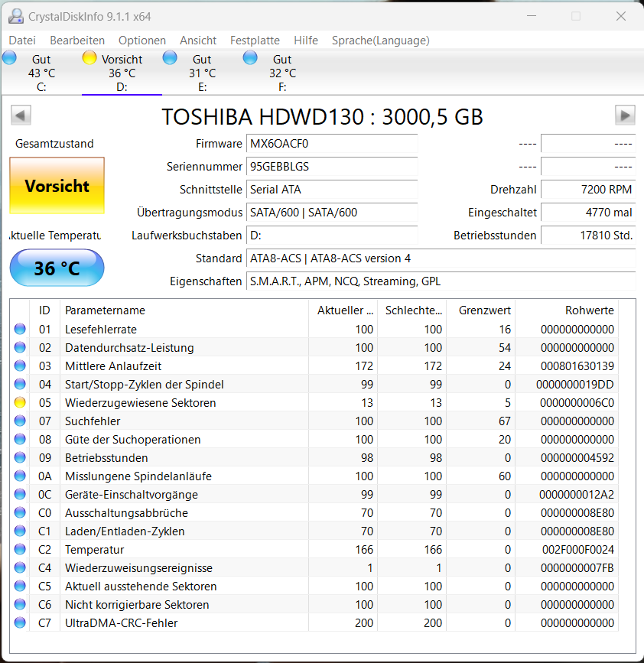Select raw value 0000000007FB
Screen dimensions: 644x663
(577, 568)
